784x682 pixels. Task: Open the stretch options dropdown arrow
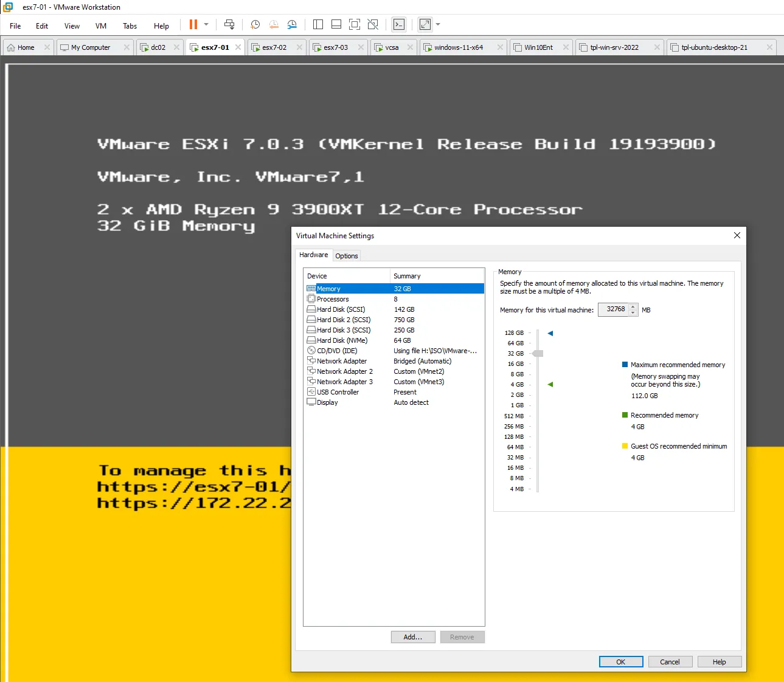click(438, 24)
